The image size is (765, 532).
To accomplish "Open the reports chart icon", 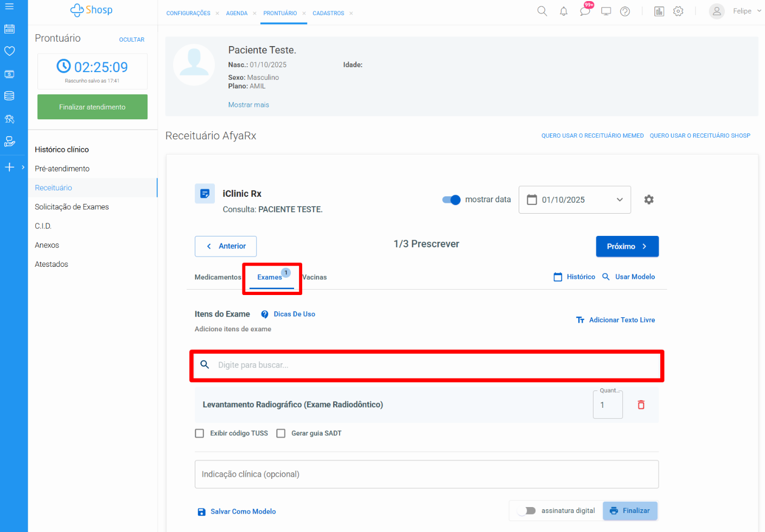I will pyautogui.click(x=659, y=11).
